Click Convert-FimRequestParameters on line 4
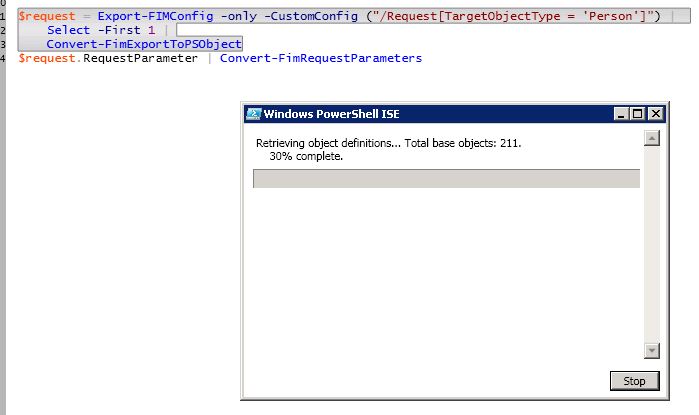This screenshot has width=699, height=415. tap(321, 58)
